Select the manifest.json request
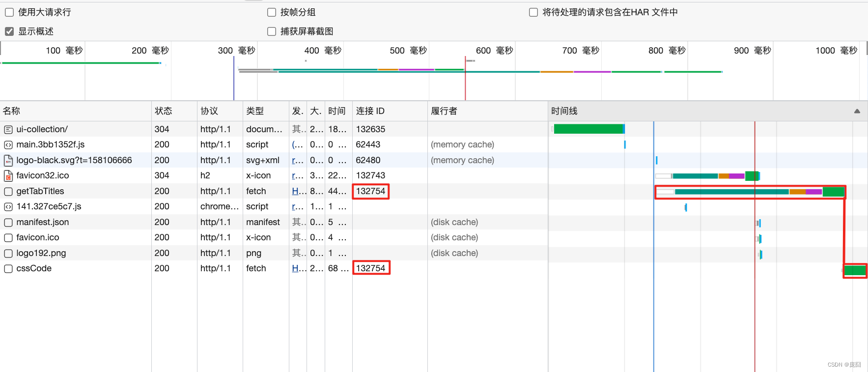The height and width of the screenshot is (372, 868). tap(43, 222)
